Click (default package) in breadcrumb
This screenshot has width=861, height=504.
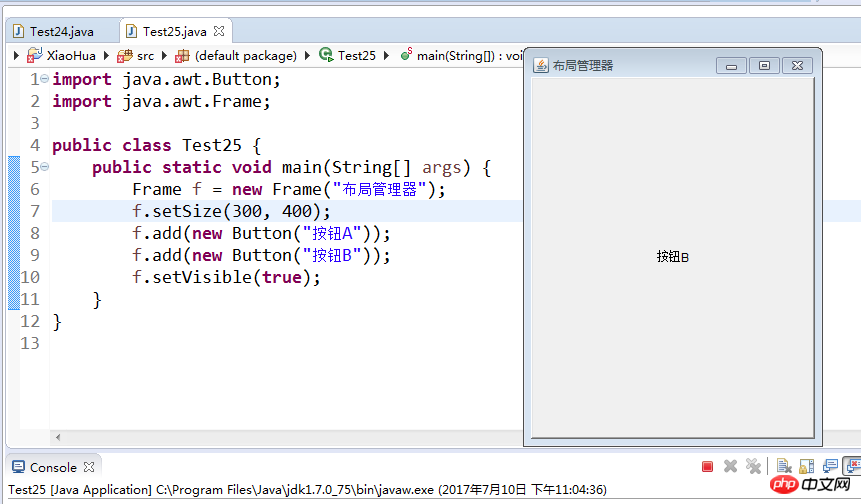[x=245, y=55]
